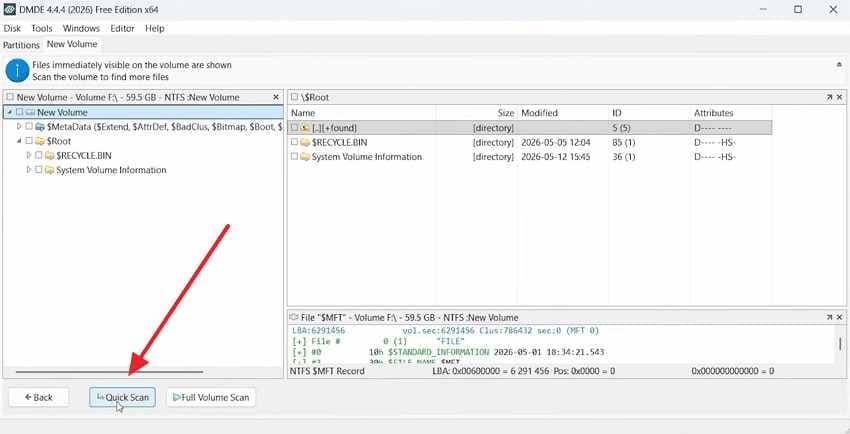Click the horizontal scrollbar of the volume tree

click(x=110, y=372)
